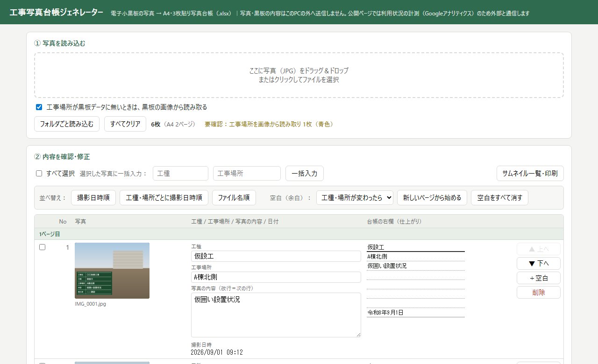
Task: Click the 一括入力 button
Action: [305, 174]
